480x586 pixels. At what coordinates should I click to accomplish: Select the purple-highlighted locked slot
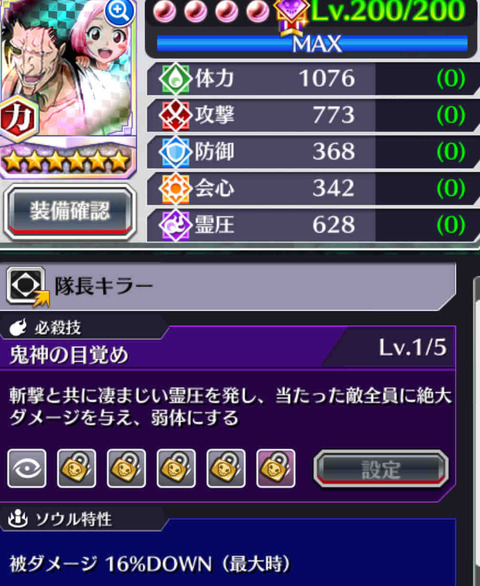click(276, 469)
